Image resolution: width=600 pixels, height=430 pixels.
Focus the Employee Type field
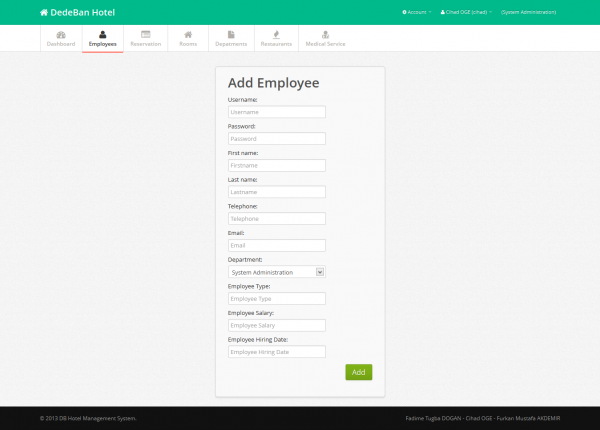click(x=277, y=298)
